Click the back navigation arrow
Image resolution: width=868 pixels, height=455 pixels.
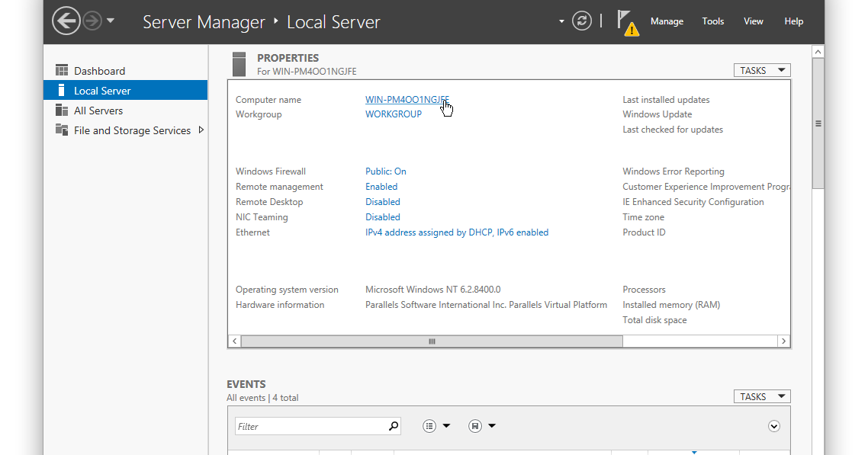[x=66, y=21]
